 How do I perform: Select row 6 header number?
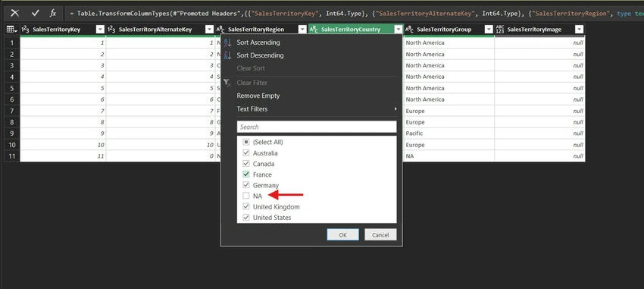coord(12,99)
